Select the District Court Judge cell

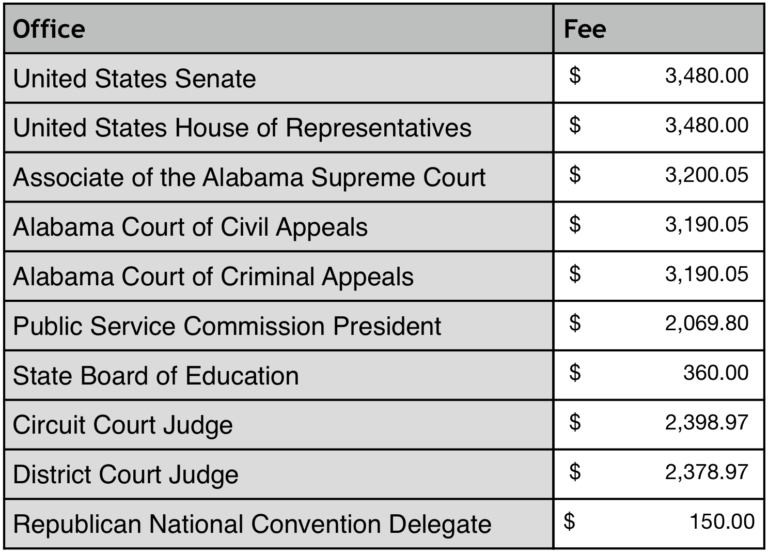(x=126, y=474)
